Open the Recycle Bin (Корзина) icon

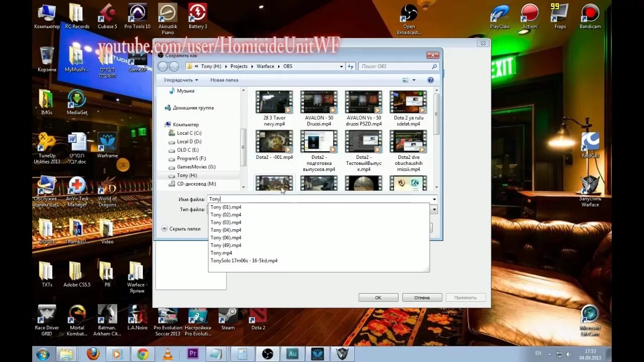(47, 59)
